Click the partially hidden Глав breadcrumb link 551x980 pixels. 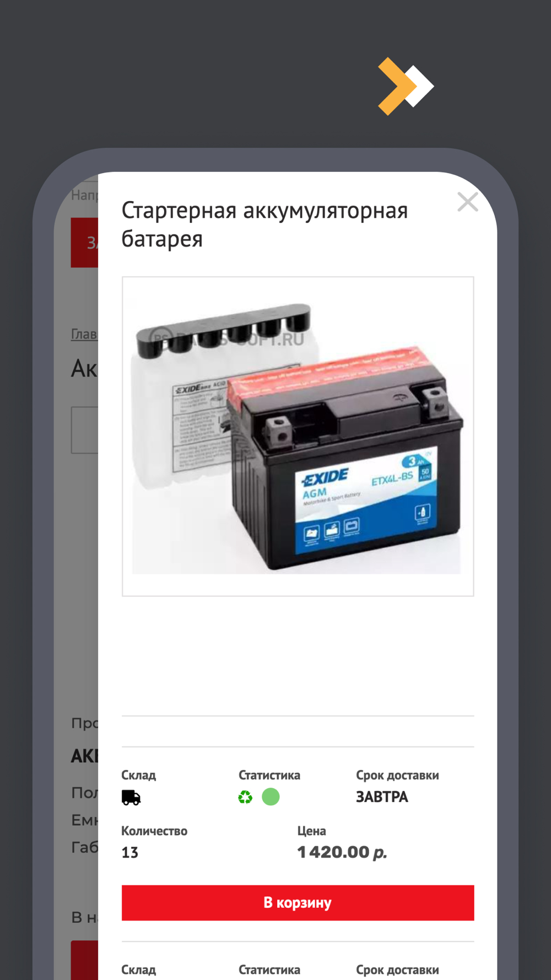tap(84, 334)
